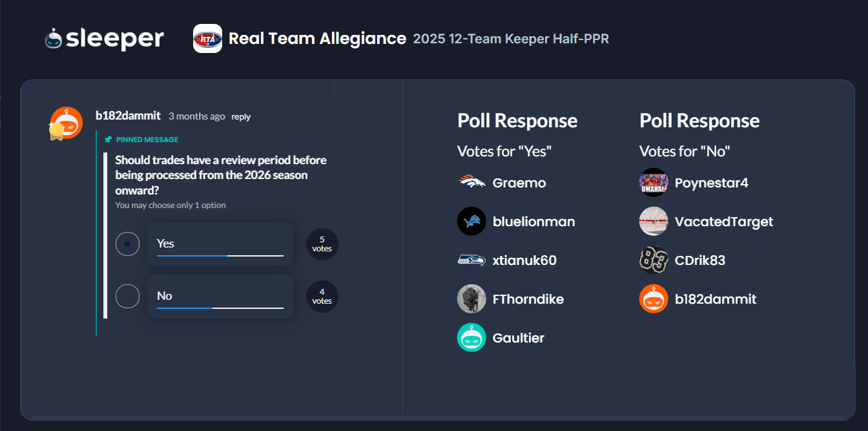The image size is (868, 431).
Task: Select the No radio button
Action: 127,297
